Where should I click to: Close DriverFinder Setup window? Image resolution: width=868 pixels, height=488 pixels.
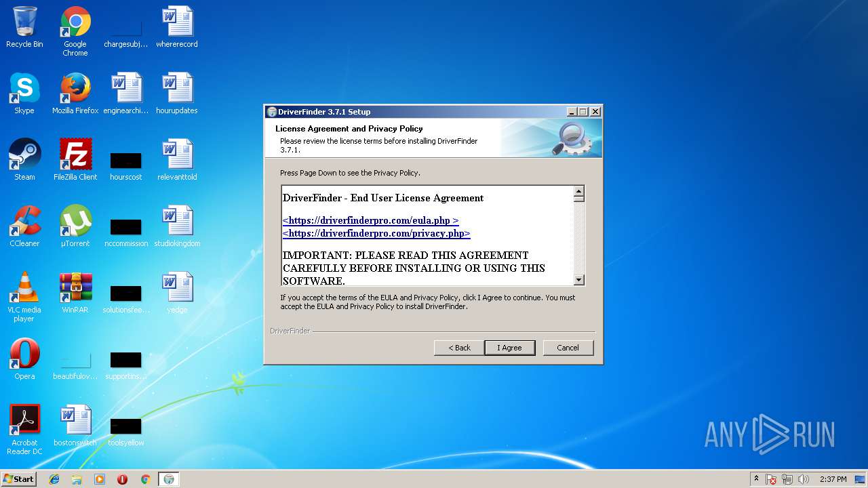pos(595,112)
